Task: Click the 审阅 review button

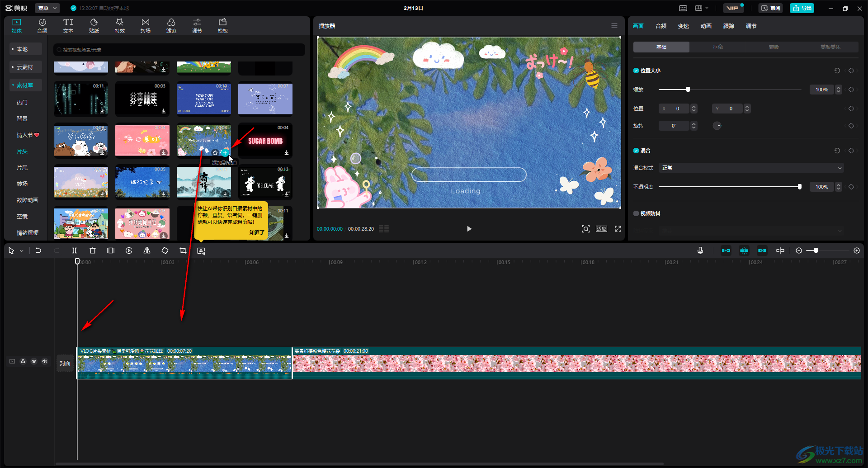Action: click(771, 8)
